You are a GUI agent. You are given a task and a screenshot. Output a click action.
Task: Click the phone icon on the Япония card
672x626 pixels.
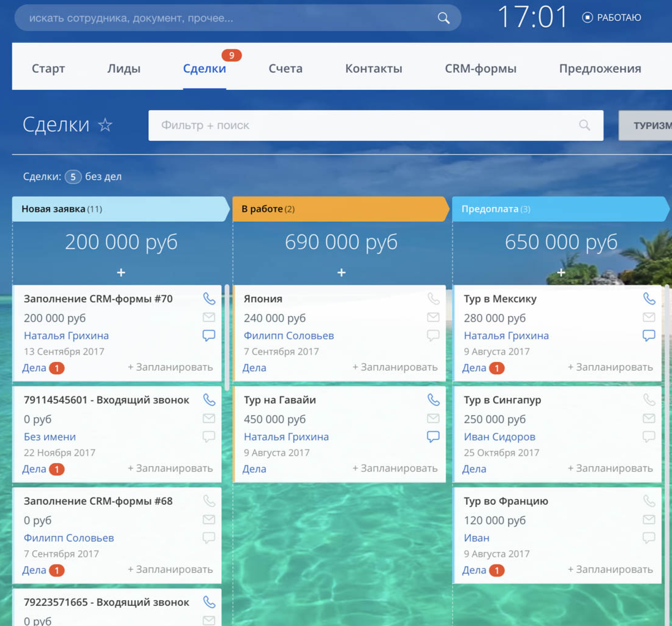click(434, 299)
